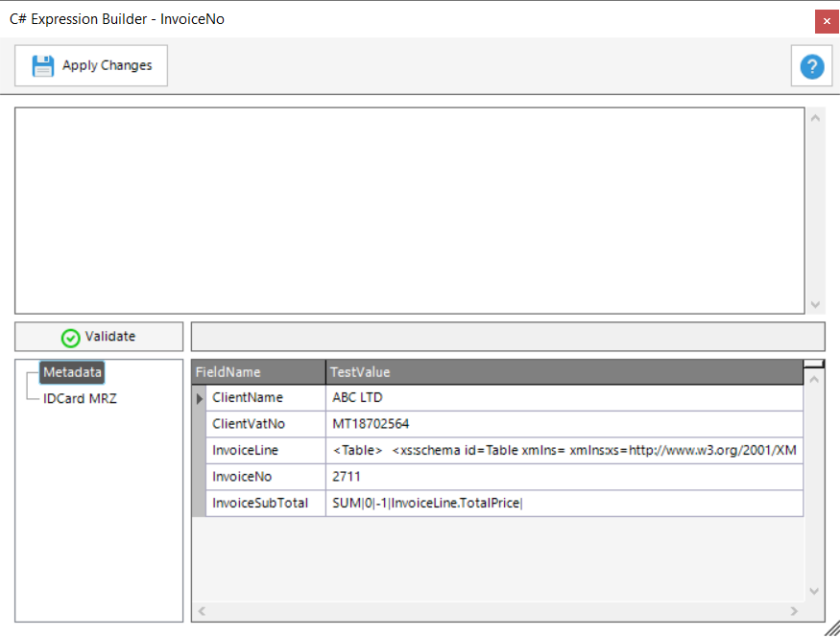Click the grid's horizontal scrollbar right arrow
The image size is (840, 637).
coord(794,611)
